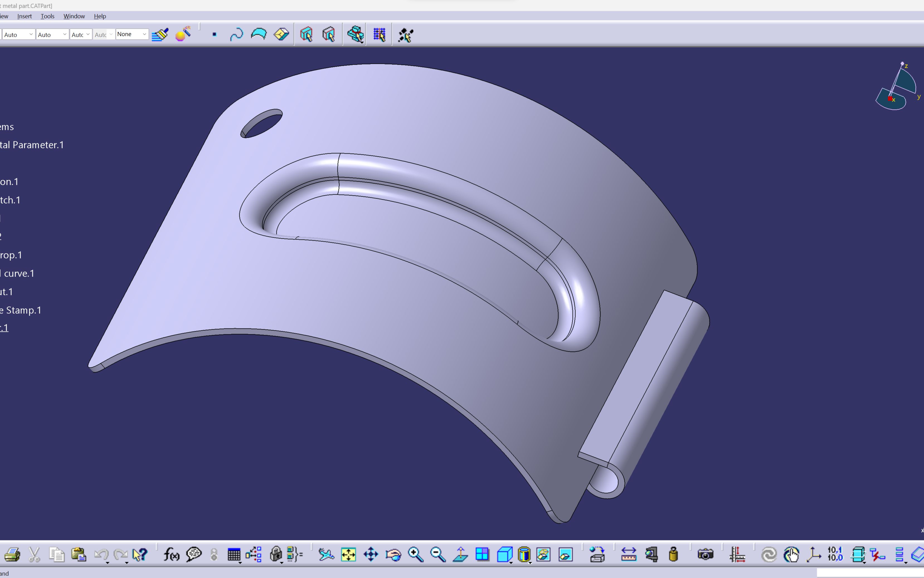This screenshot has width=924, height=578.
Task: Toggle the Volume selection filter
Action: (281, 34)
